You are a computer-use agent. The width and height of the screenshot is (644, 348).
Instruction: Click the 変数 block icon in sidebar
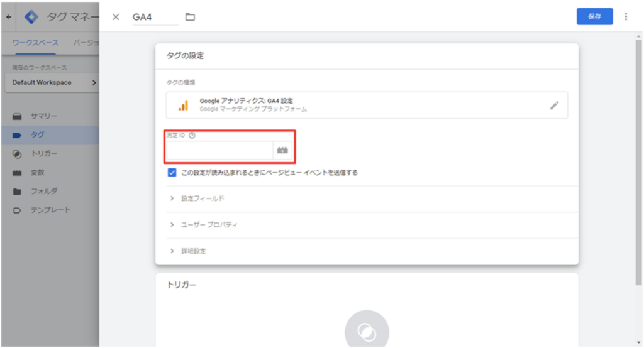tap(17, 173)
